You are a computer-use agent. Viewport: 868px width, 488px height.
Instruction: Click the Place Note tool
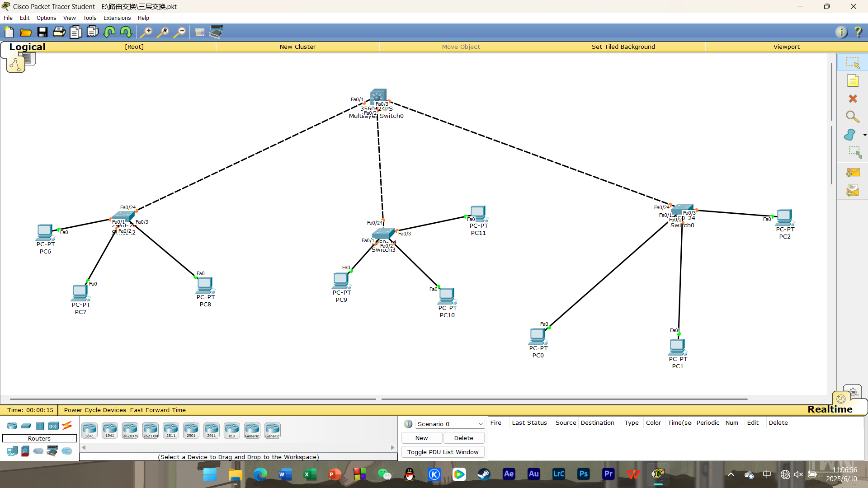pyautogui.click(x=853, y=81)
